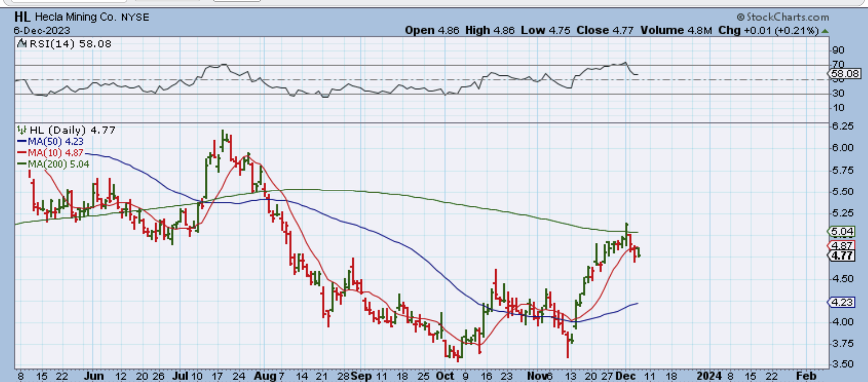
Task: Click the 3.75 price axis label
Action: click(x=843, y=344)
